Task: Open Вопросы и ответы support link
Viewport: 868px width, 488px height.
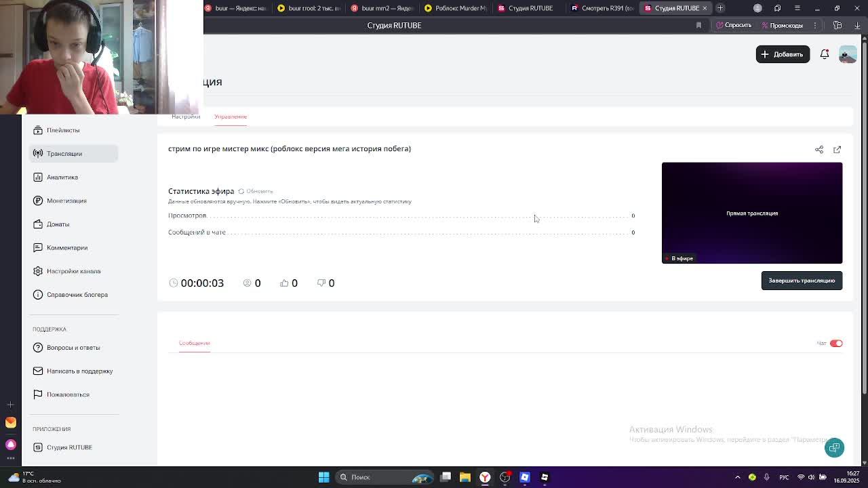Action: click(x=73, y=348)
